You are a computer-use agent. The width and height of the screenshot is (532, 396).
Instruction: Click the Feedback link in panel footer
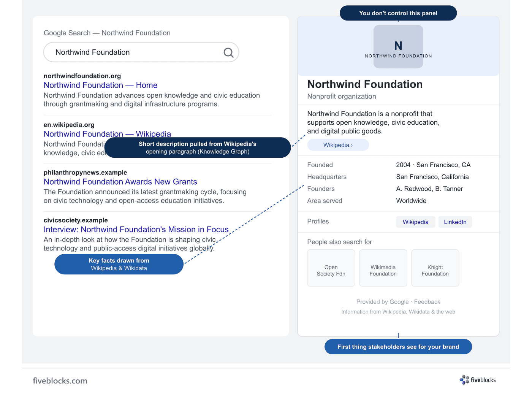(427, 302)
